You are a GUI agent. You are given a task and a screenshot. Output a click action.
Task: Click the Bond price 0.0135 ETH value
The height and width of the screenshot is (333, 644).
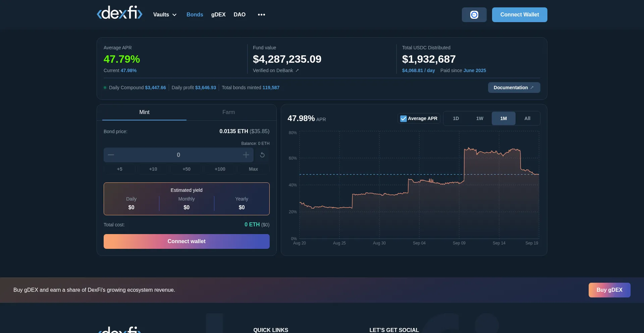(234, 131)
